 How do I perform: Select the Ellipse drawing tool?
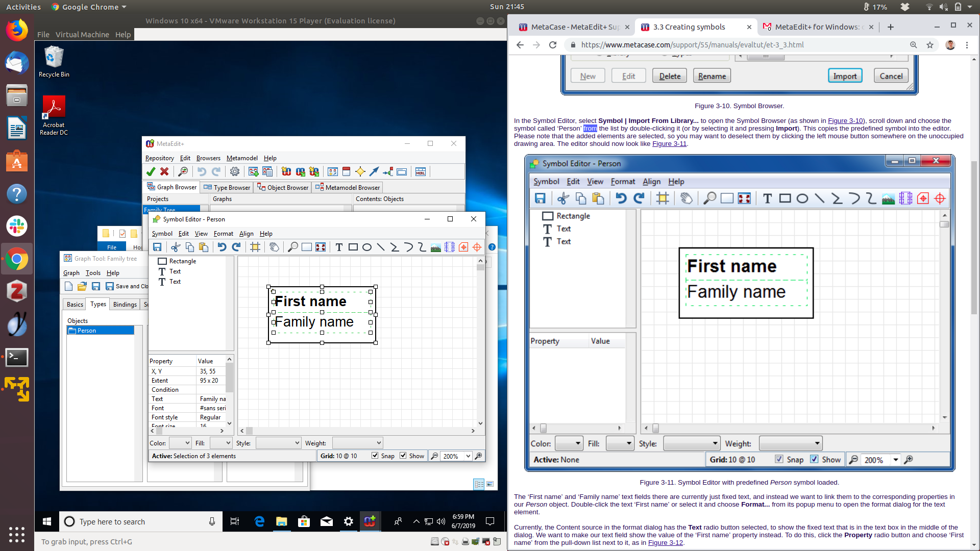tap(366, 247)
